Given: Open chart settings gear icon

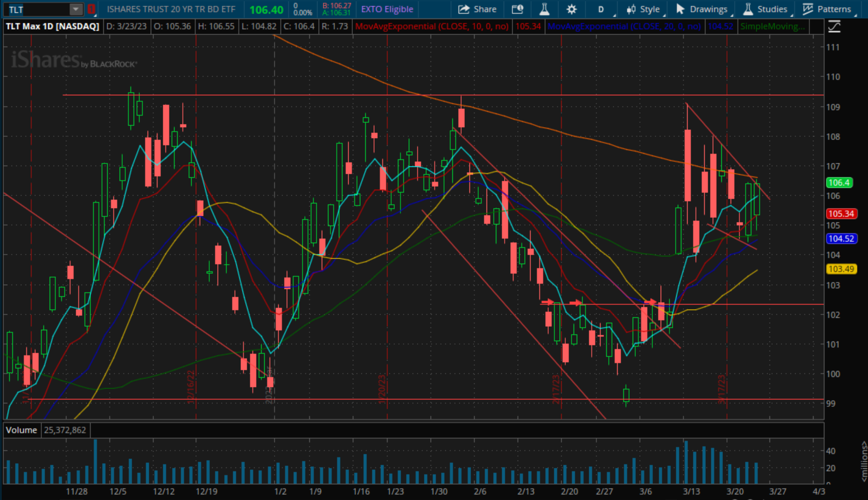Looking at the screenshot, I should click(x=572, y=9).
